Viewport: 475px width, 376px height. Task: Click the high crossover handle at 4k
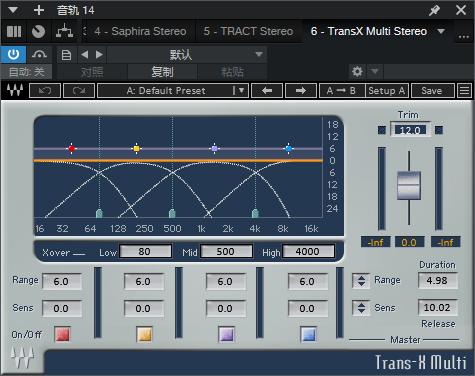(255, 213)
